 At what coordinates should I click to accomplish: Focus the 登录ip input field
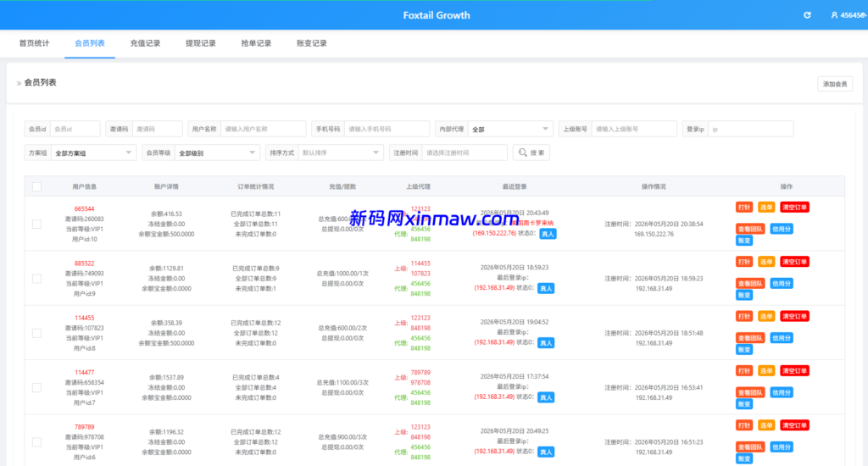click(751, 129)
